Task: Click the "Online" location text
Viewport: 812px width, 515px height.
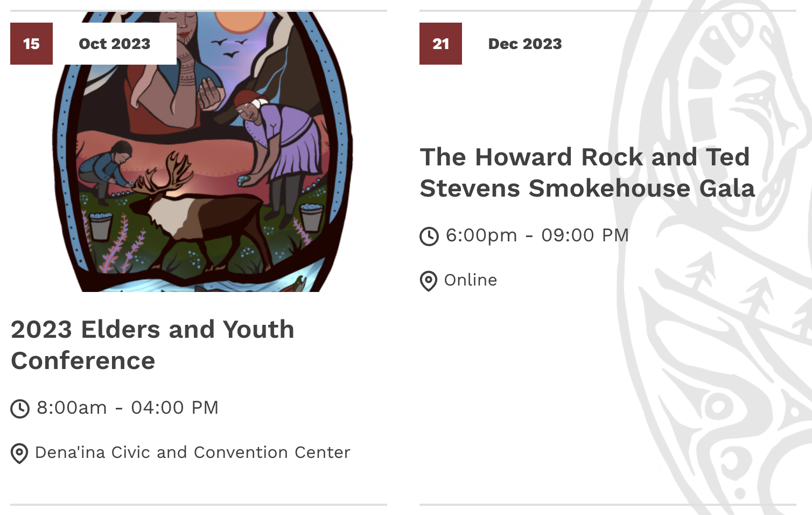Action: (471, 280)
